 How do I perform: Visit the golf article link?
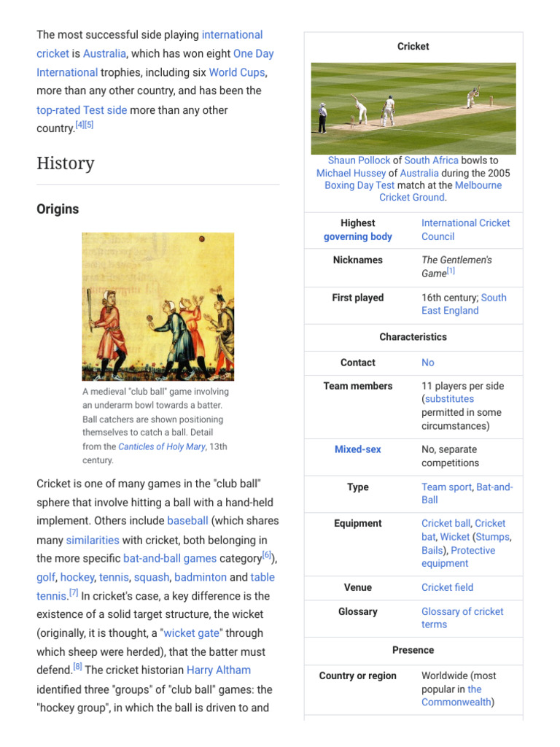point(46,578)
